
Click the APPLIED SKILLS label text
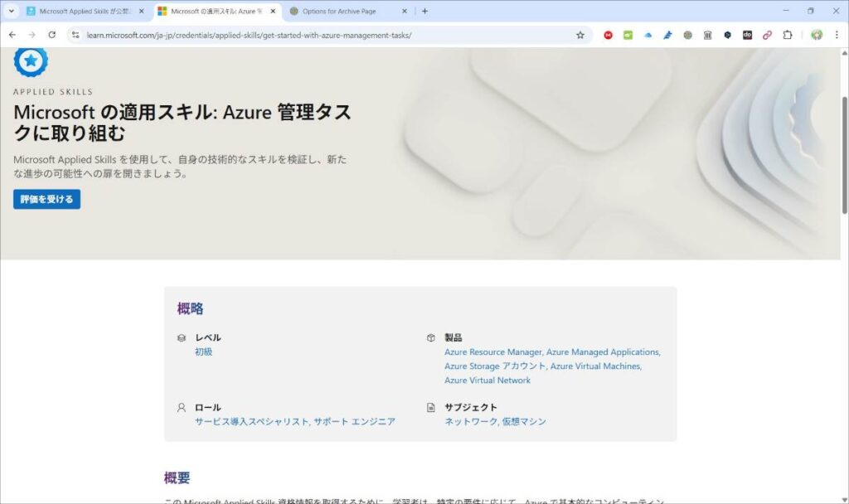[x=53, y=92]
